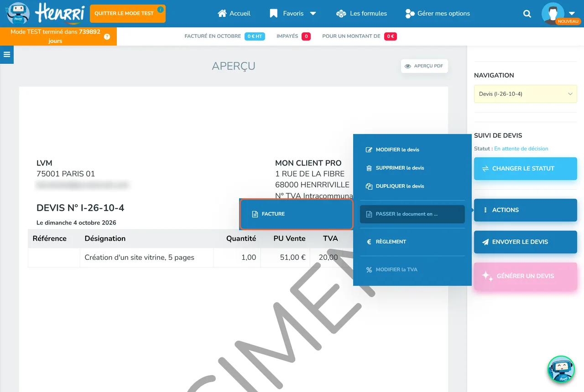Click the Référence column header
This screenshot has width=584, height=392.
click(50, 238)
